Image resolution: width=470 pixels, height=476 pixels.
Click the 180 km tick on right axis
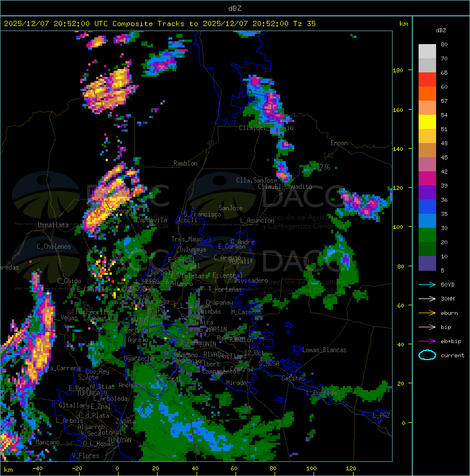(398, 71)
